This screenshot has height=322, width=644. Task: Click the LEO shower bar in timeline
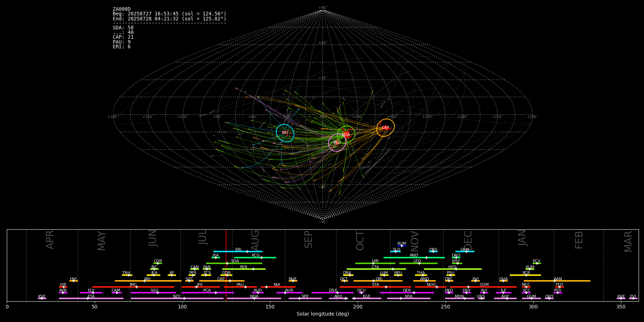[x=418, y=263]
